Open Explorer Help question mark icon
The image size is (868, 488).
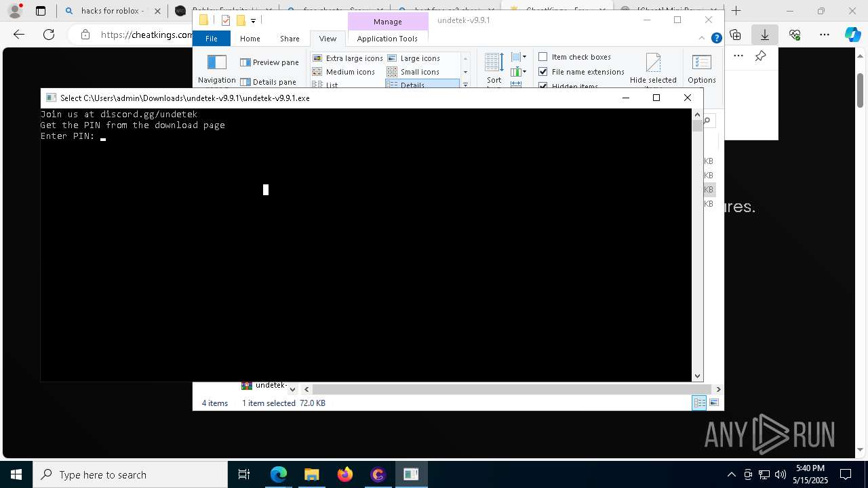pos(716,39)
